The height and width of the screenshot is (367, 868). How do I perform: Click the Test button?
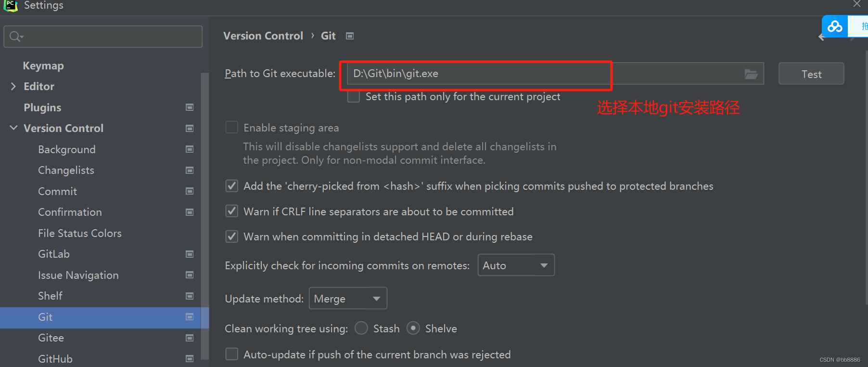click(811, 74)
